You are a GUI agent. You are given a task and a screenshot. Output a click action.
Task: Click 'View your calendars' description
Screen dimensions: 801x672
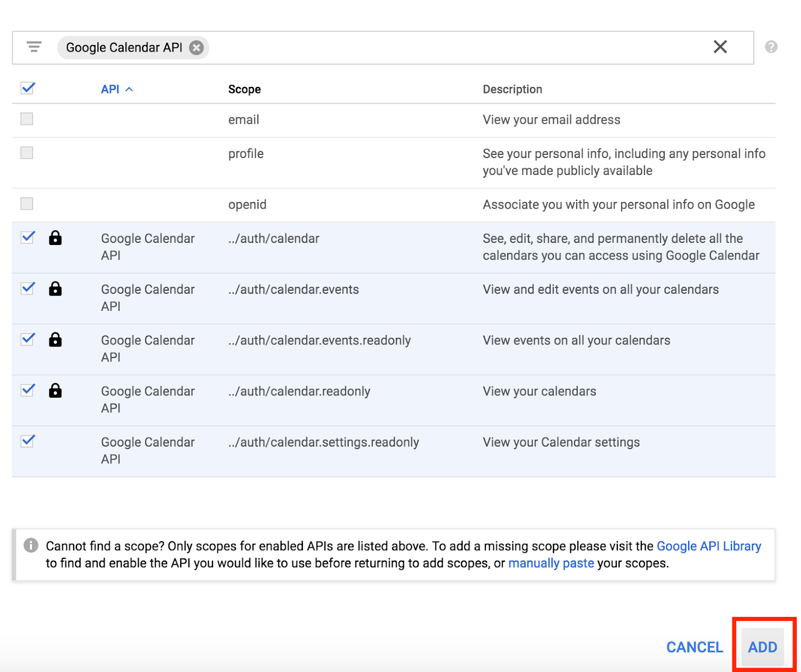pos(539,391)
